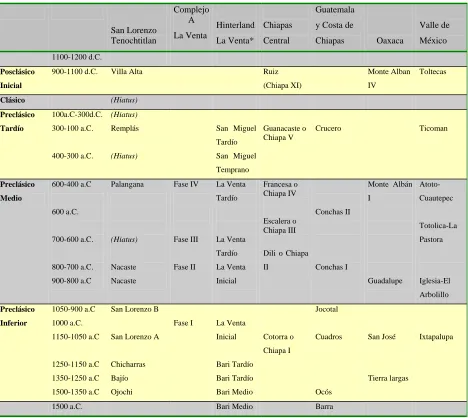The image size is (468, 418).
Task: Click the 'Ixtapalupa' cell
Action: pyautogui.click(x=436, y=337)
